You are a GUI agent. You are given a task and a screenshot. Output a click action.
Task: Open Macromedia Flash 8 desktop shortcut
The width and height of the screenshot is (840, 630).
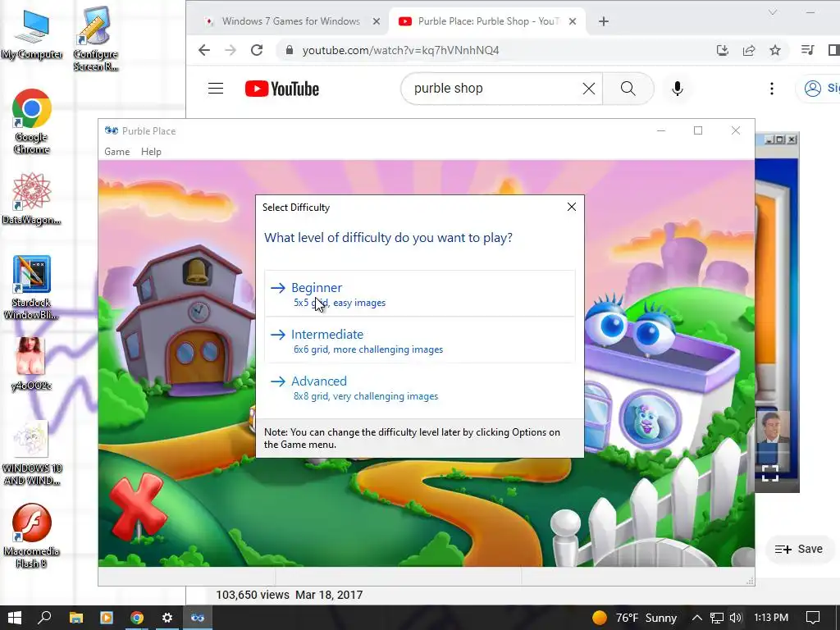coord(32,536)
